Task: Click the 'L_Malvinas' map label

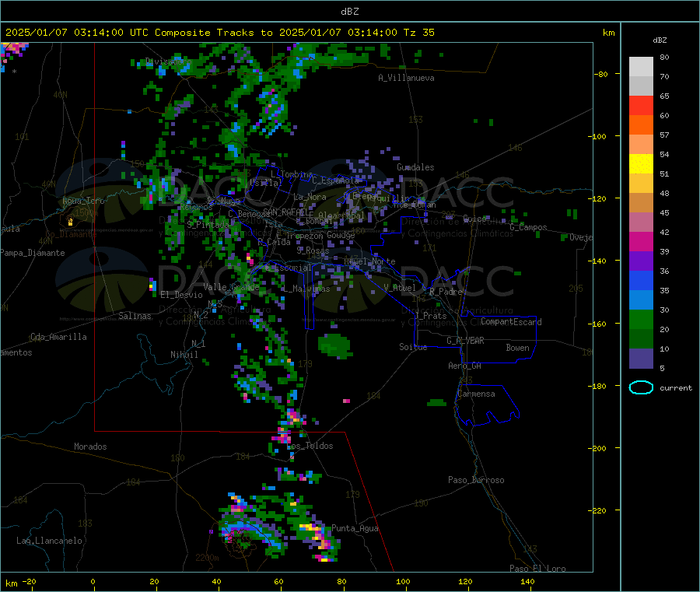Action: pos(306,289)
